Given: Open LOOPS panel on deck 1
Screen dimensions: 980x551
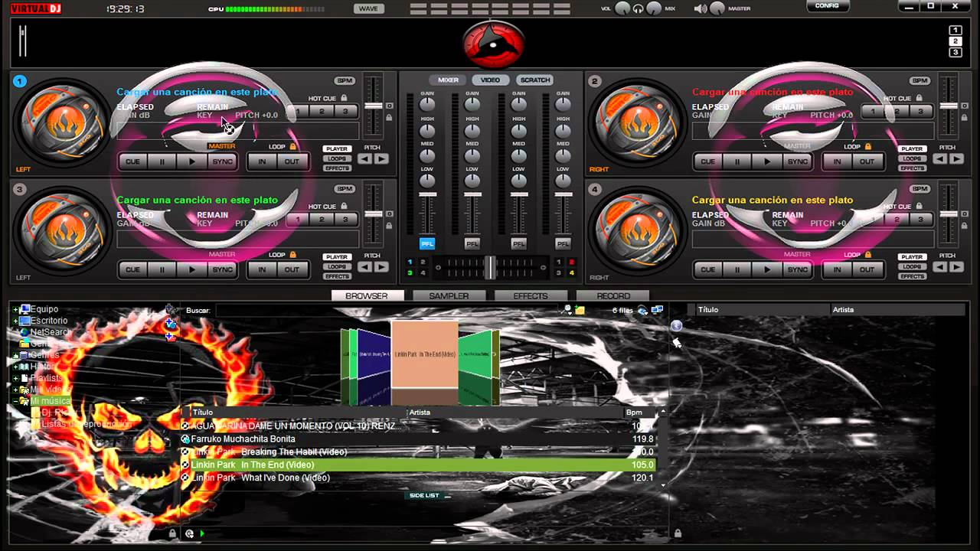Looking at the screenshot, I should [337, 158].
